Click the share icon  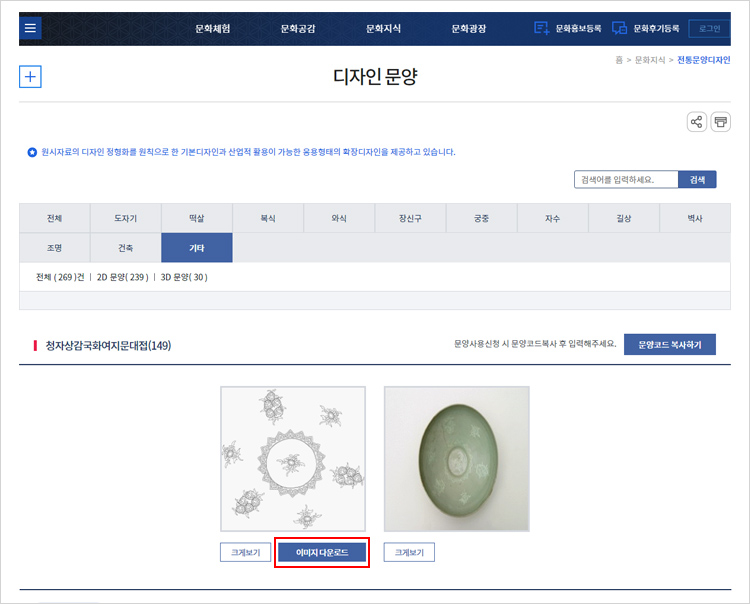point(696,122)
